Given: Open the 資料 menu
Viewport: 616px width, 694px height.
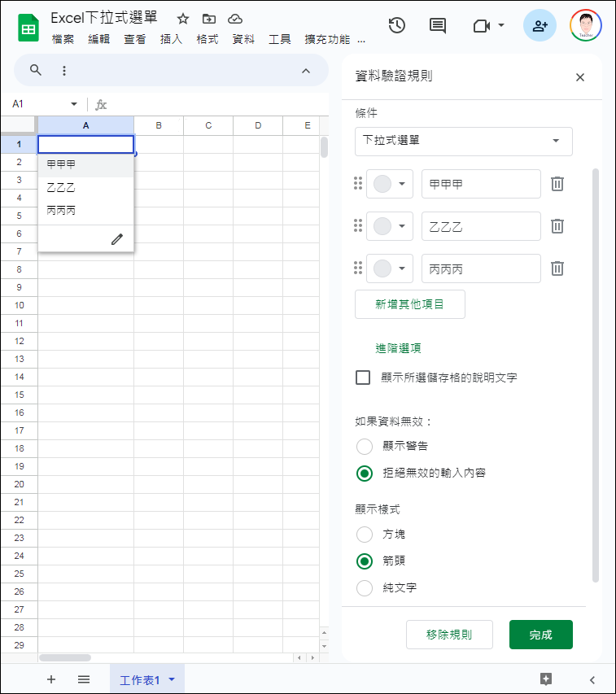Looking at the screenshot, I should (x=243, y=39).
